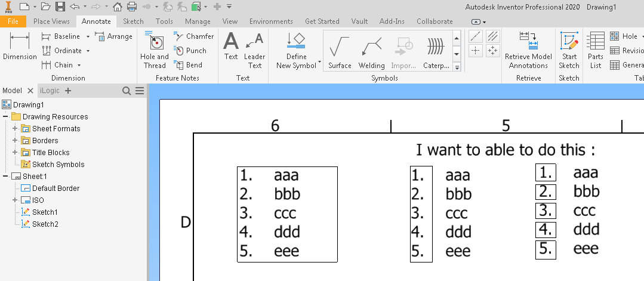The image size is (644, 281).
Task: Select the Chain dimension tool
Action: click(x=57, y=65)
